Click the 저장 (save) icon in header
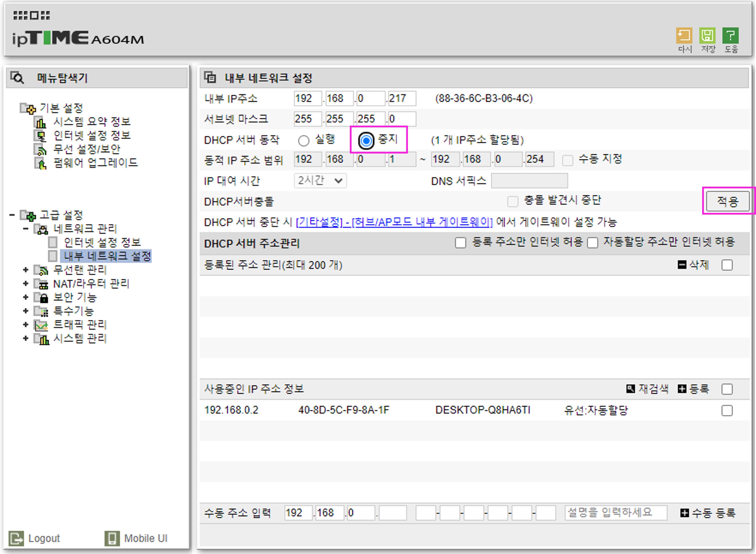Image resolution: width=756 pixels, height=554 pixels. pos(707,36)
